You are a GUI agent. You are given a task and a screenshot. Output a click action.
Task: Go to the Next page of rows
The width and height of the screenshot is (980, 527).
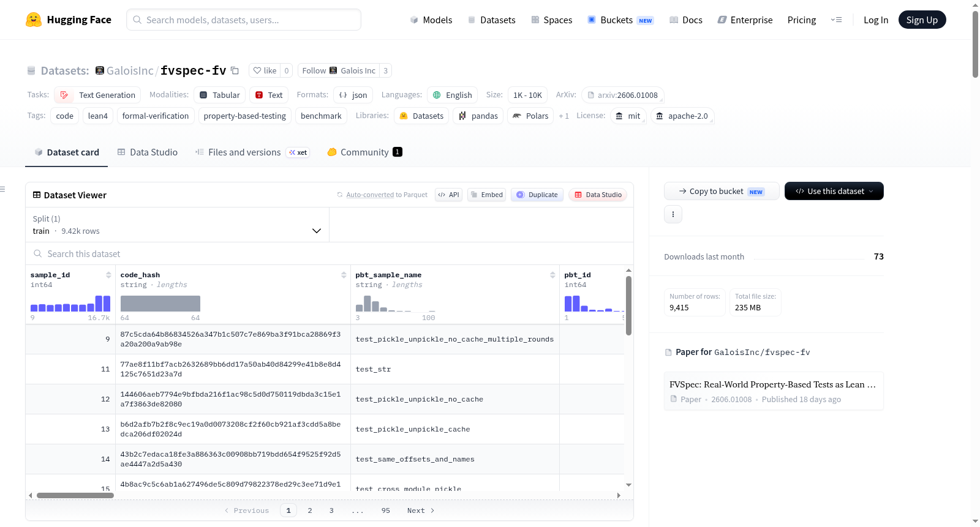pos(421,510)
